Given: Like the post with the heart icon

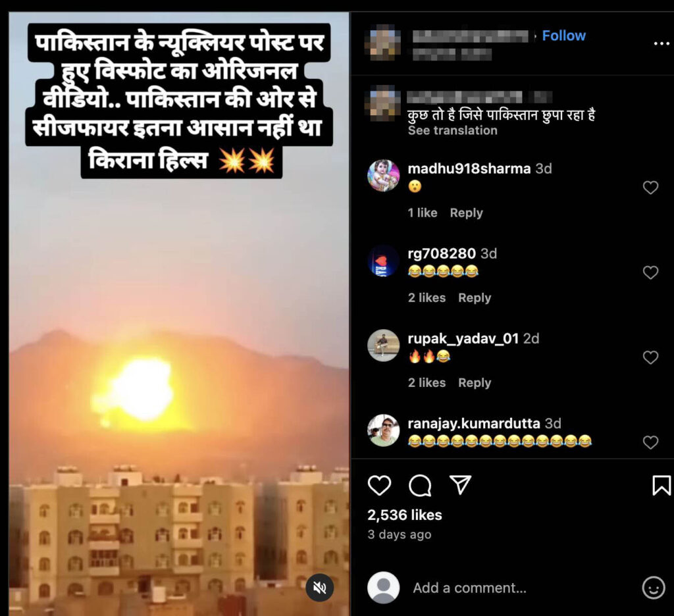Looking at the screenshot, I should [380, 485].
